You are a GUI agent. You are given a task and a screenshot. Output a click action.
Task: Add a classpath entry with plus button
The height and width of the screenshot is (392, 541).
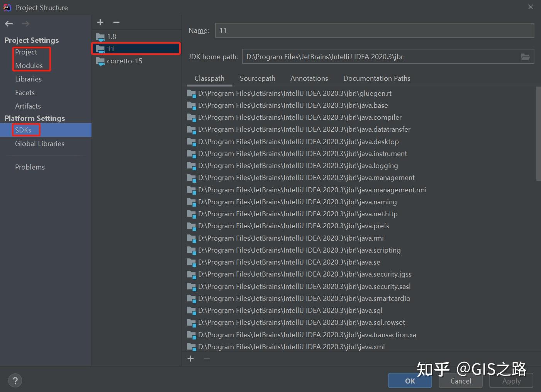(190, 359)
